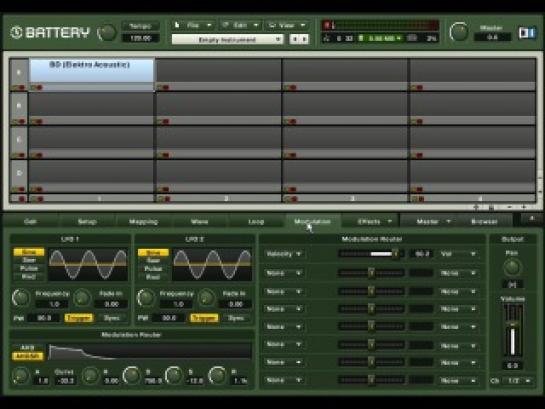Open the Edit dropdown menu

pos(241,25)
